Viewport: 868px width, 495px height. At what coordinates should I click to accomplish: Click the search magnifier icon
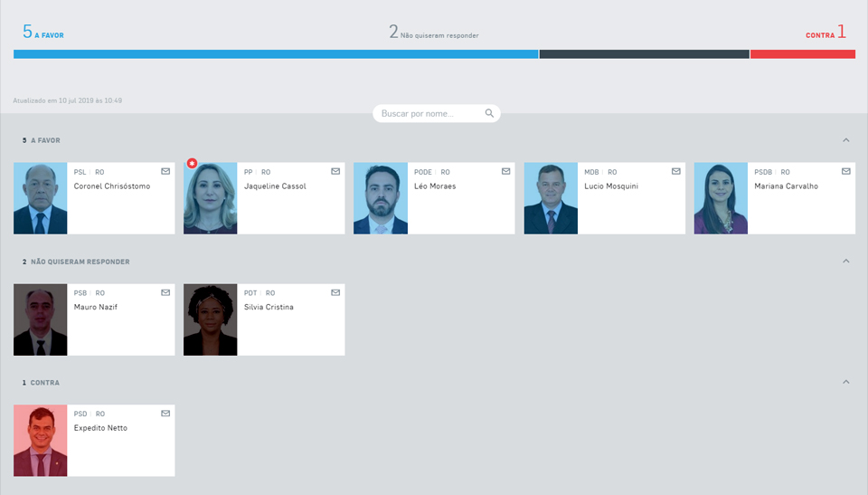click(x=489, y=113)
